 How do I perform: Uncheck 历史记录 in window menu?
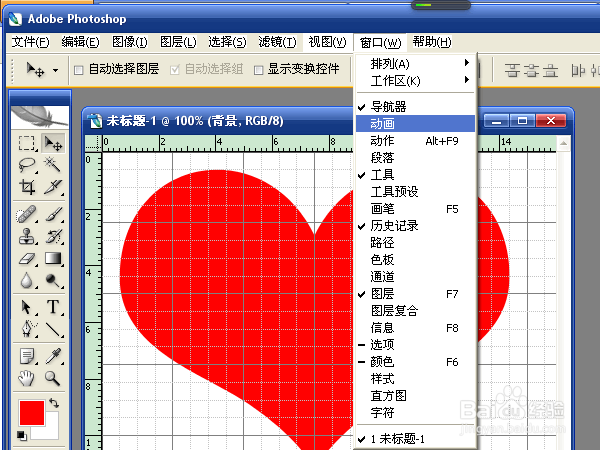click(416, 226)
